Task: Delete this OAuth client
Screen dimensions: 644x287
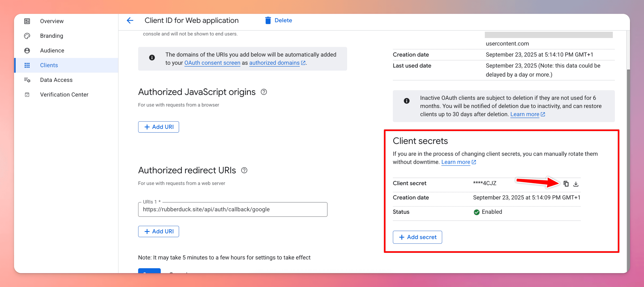Action: pos(278,20)
